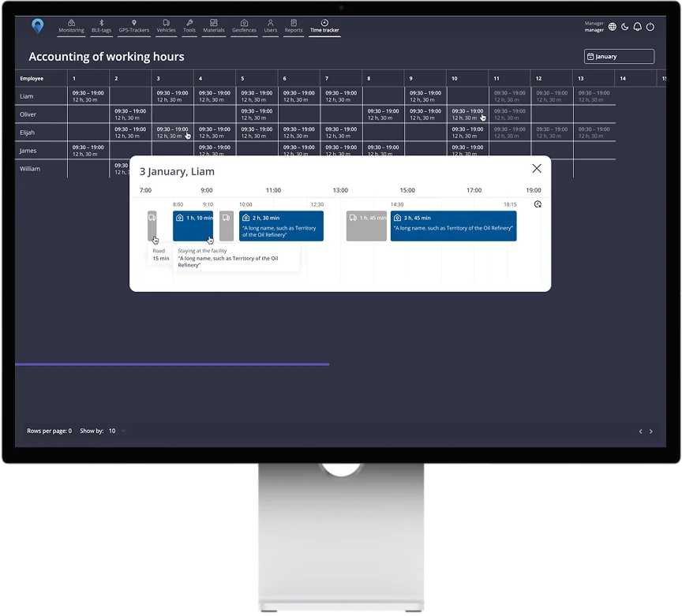Open BLE-tags from the navigation bar

pos(101,27)
